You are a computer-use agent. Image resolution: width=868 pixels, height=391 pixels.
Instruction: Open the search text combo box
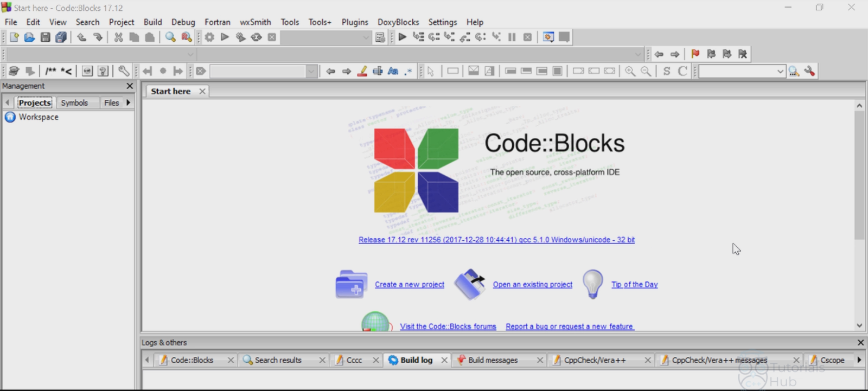click(x=742, y=71)
